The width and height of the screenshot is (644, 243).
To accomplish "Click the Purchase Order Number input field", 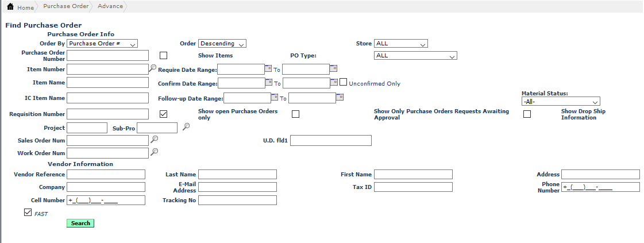I will click(108, 56).
